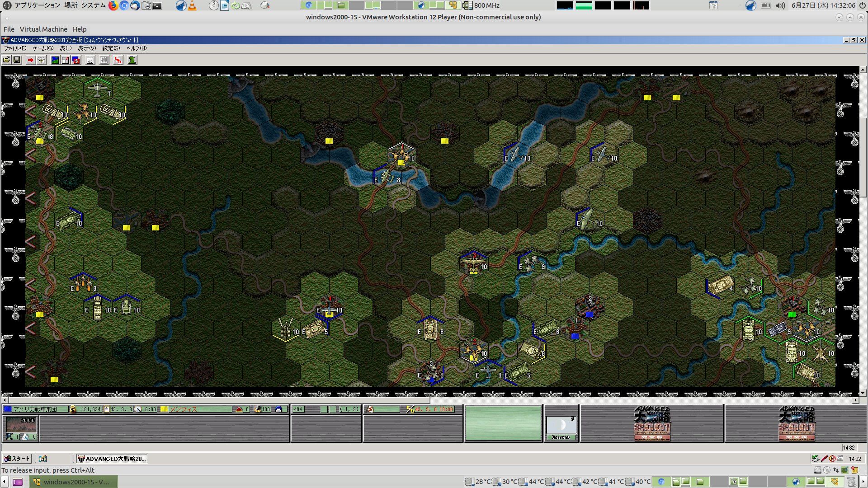The width and height of the screenshot is (868, 488).
Task: Open the 設定(S) menu
Action: (x=111, y=48)
